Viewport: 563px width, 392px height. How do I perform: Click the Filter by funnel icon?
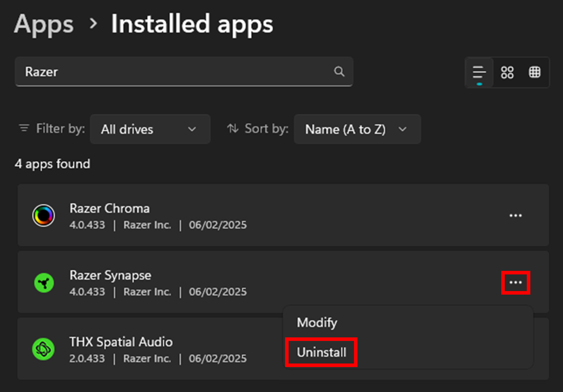[x=24, y=128]
